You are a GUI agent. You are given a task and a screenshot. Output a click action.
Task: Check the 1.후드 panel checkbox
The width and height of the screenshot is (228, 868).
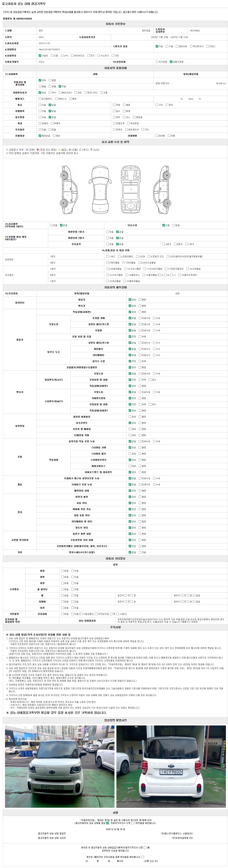point(107,257)
